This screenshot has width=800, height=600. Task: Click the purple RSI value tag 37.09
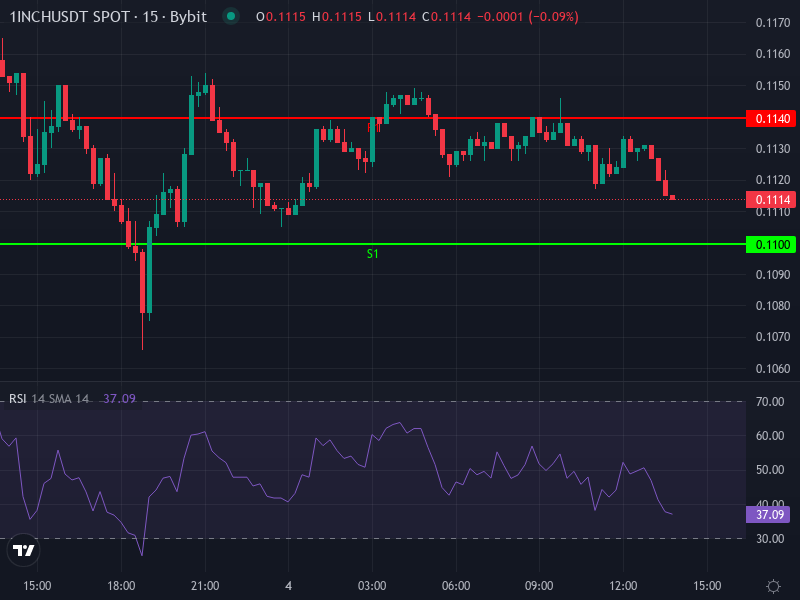(769, 514)
